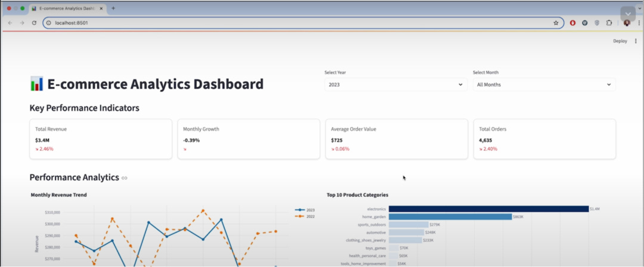The width and height of the screenshot is (644, 267).
Task: Click the Deploy button
Action: (620, 41)
